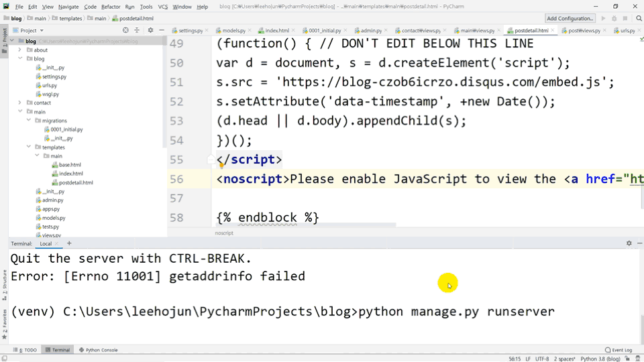The height and width of the screenshot is (362, 644).
Task: Click the Run play icon
Action: (x=603, y=19)
